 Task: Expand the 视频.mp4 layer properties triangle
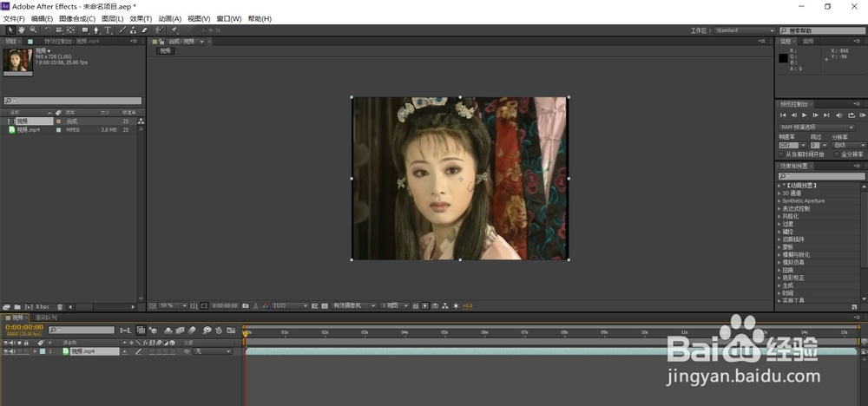(35, 351)
